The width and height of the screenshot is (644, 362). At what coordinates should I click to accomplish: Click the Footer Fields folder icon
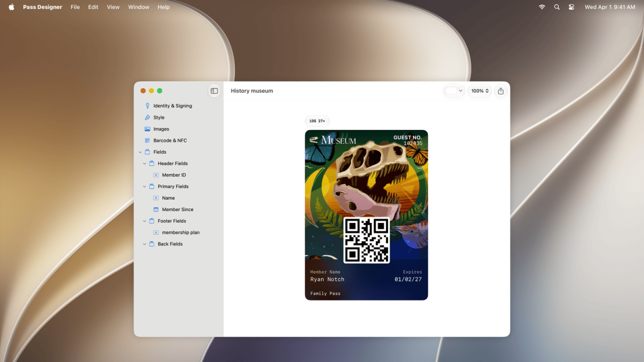click(152, 221)
